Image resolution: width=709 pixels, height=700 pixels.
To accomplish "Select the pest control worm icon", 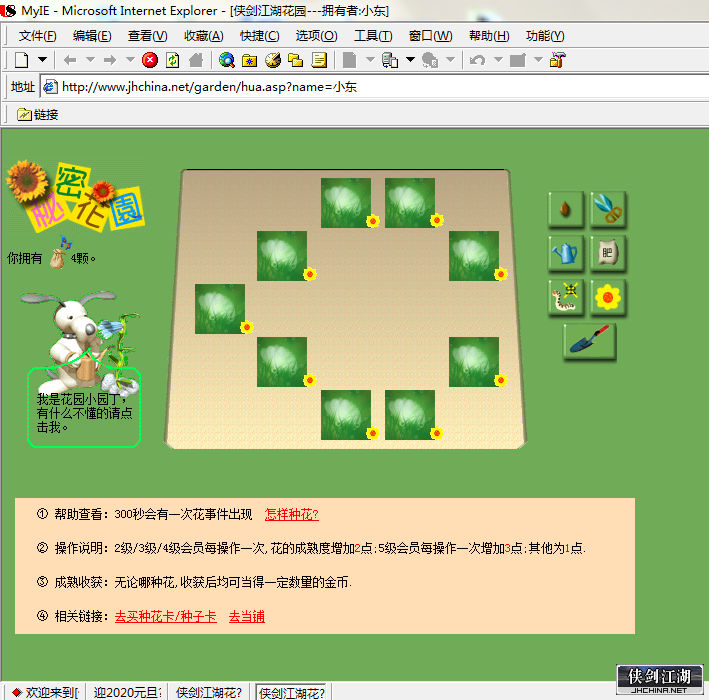I will pos(566,297).
